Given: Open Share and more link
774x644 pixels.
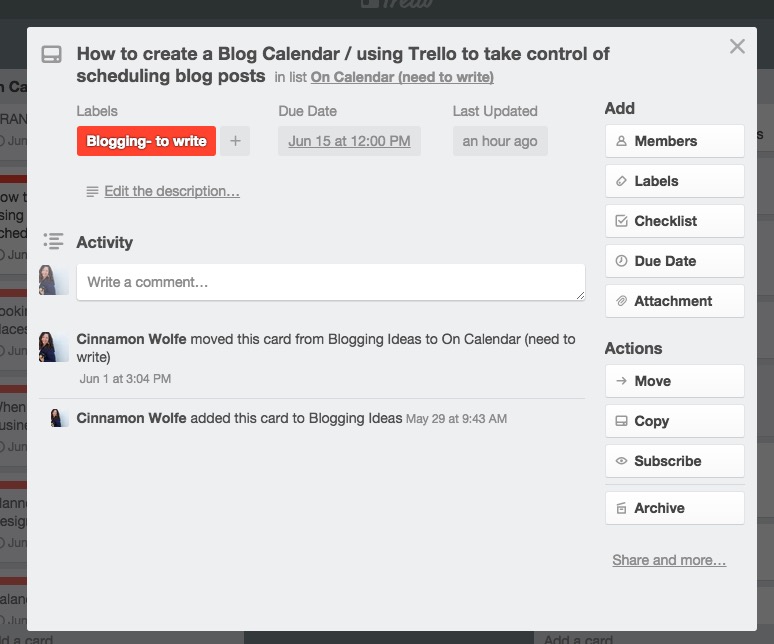Looking at the screenshot, I should click(669, 560).
